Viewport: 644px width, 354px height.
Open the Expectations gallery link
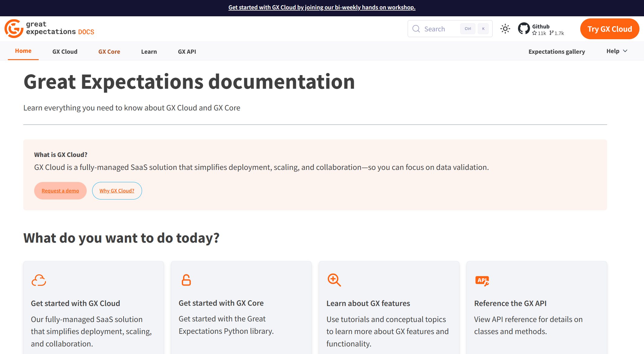[x=556, y=52]
